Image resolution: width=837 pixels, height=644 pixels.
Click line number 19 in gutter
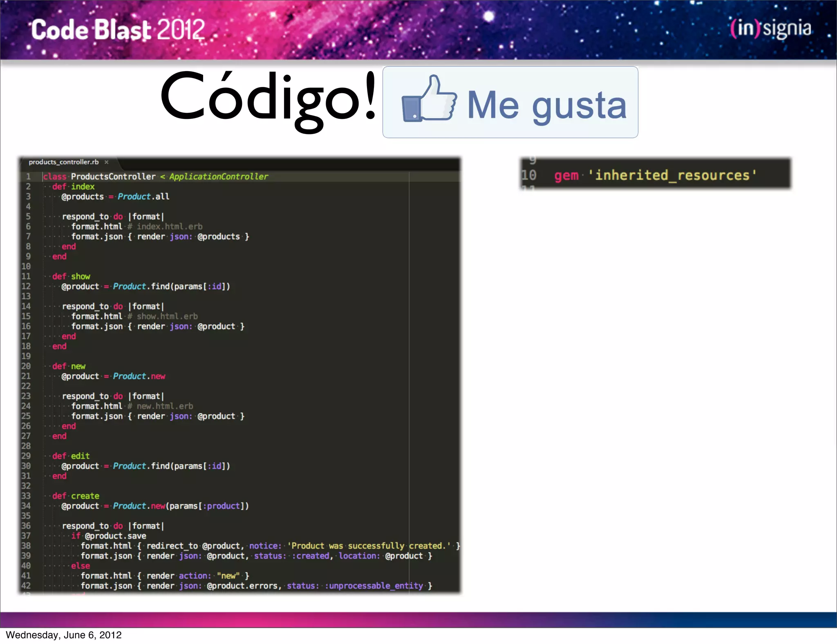pos(26,356)
